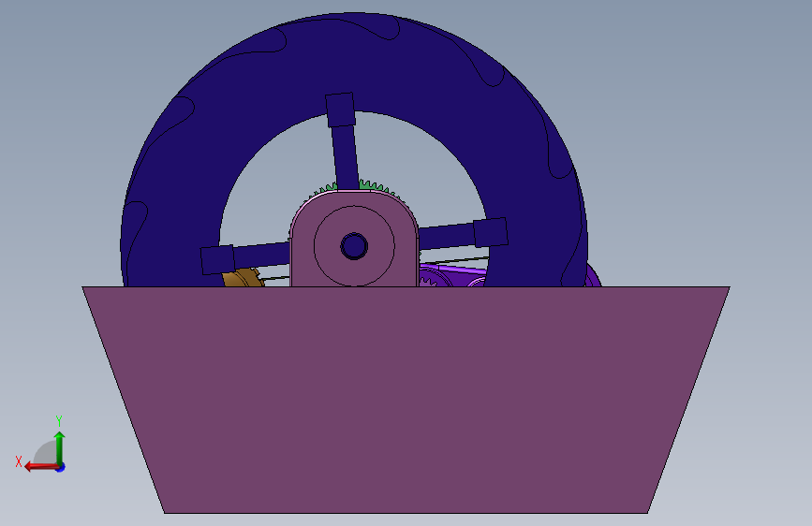Viewport: 812px width, 526px height.
Task: Select the right spoke of the wheel
Action: pos(463,233)
